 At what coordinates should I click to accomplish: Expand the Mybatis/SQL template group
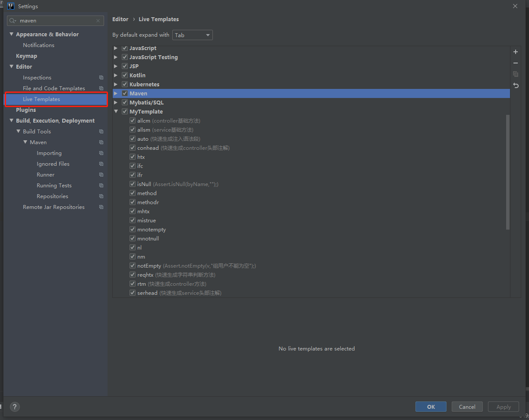point(116,102)
